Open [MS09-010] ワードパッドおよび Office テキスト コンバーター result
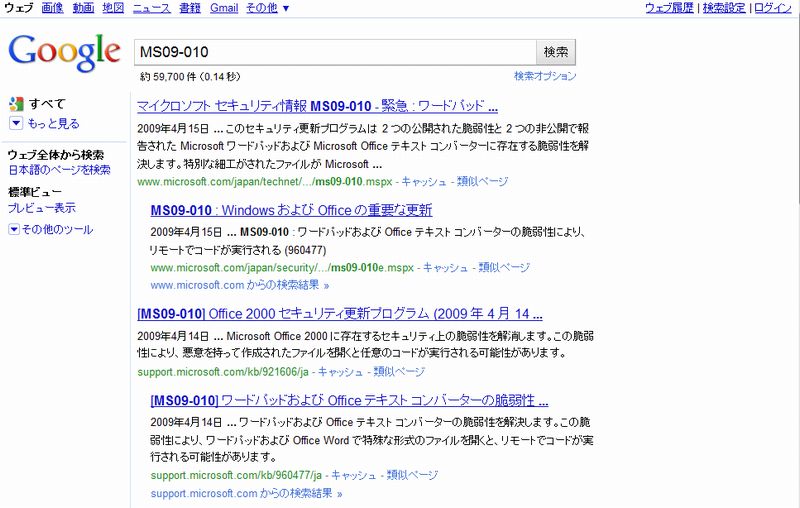 tap(349, 400)
